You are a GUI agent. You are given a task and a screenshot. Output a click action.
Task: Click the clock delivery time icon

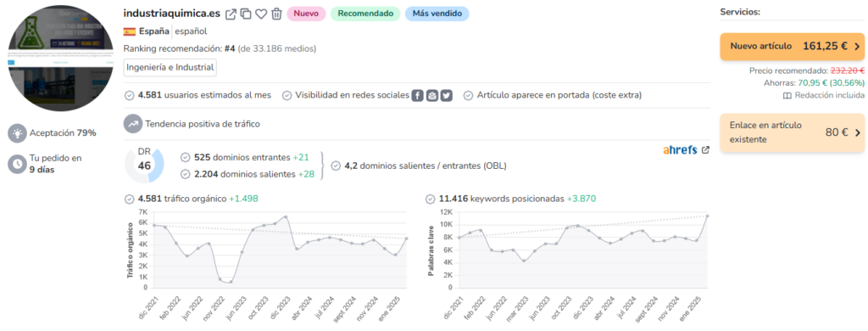tap(18, 164)
